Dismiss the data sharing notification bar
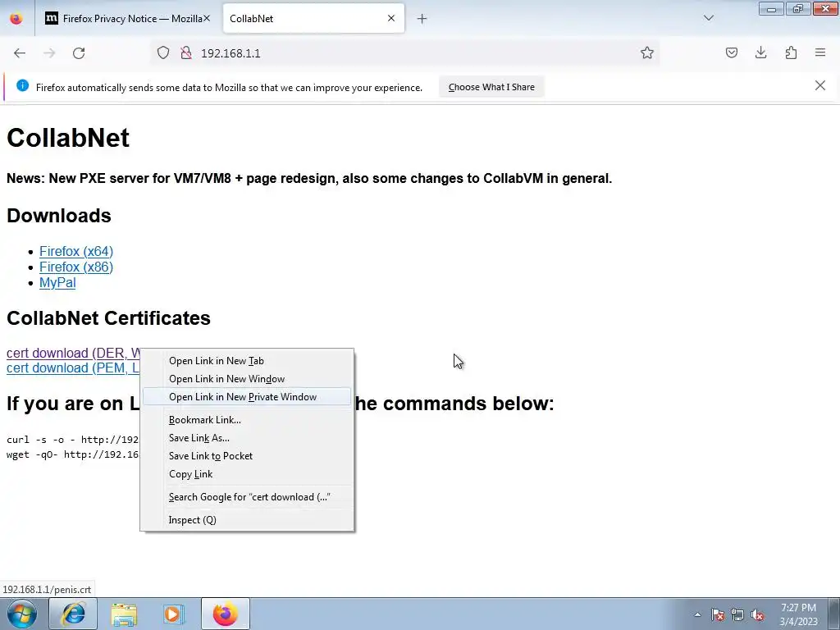The height and width of the screenshot is (630, 840). pyautogui.click(x=819, y=85)
